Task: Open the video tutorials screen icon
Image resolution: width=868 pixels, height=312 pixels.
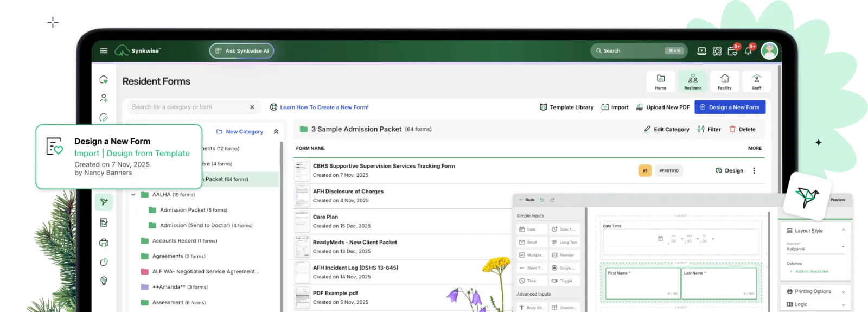Action: 701,51
